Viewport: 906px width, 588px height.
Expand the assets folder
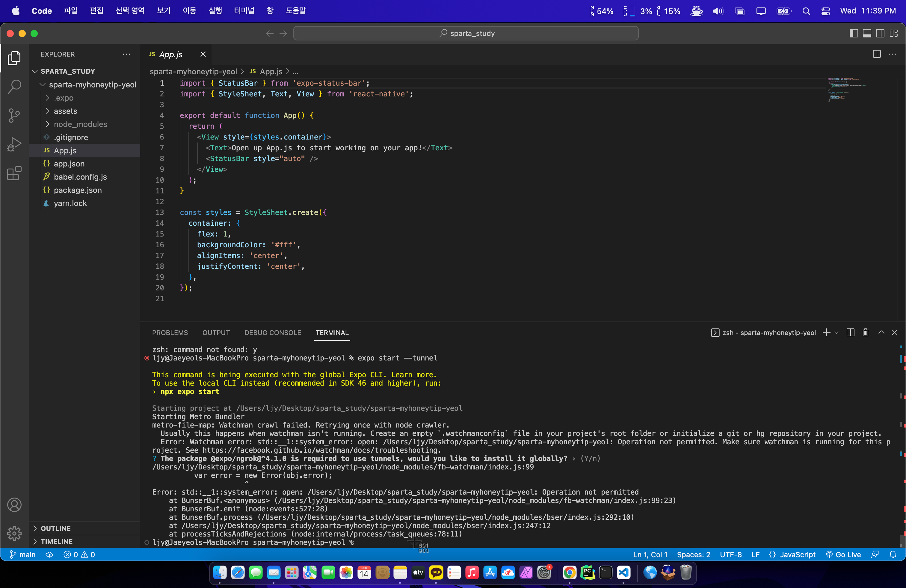(x=84, y=111)
